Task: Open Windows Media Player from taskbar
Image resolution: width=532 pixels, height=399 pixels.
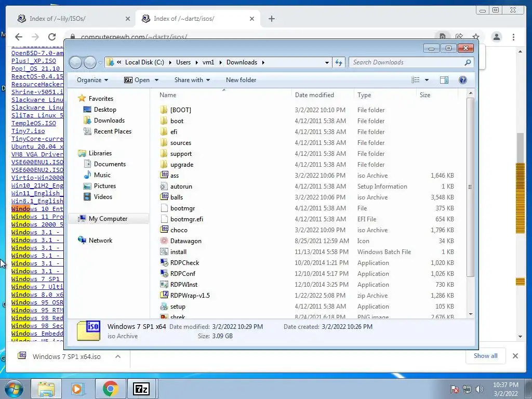Action: coord(78,389)
